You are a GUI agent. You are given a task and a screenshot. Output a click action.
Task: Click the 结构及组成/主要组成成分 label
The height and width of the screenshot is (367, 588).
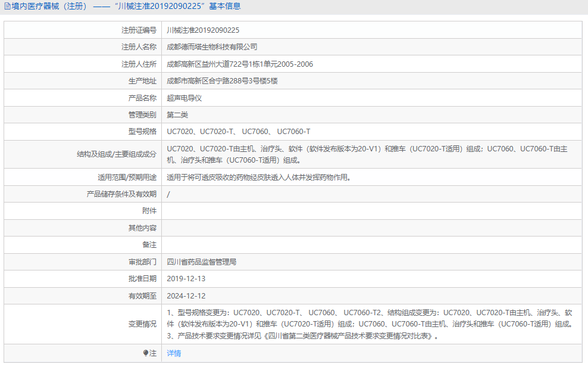[117, 154]
